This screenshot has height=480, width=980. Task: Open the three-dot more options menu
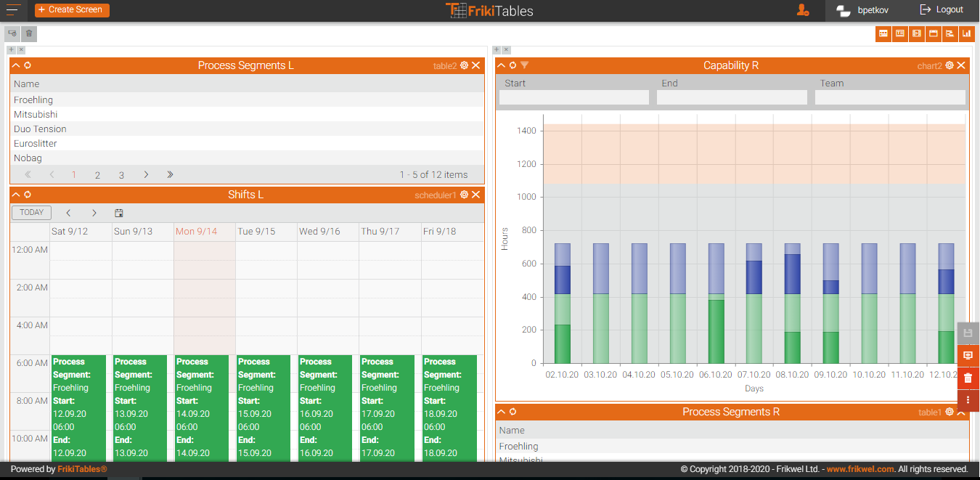(968, 400)
